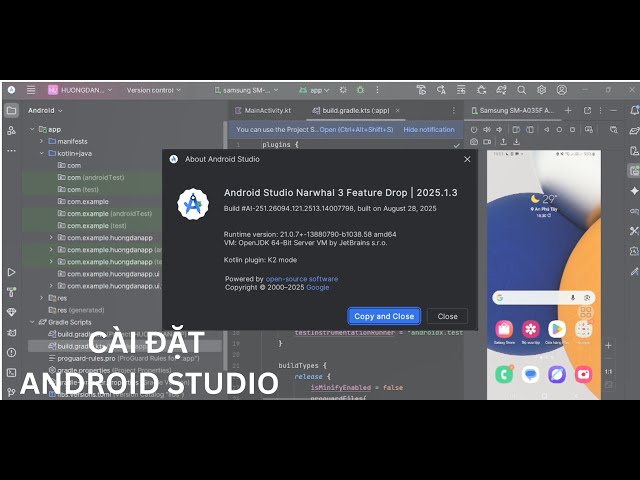
Task: Open Running Devices panel in separate window
Action: [x=587, y=110]
